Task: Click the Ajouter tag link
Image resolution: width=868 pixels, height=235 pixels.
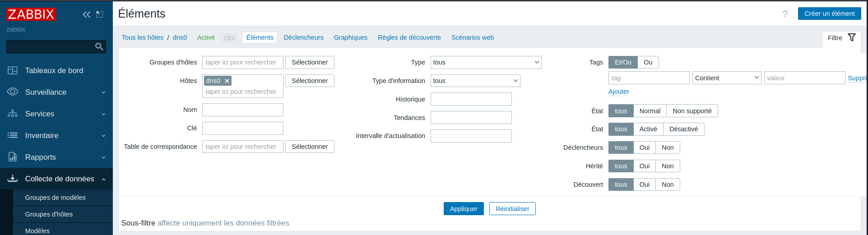Action: [618, 92]
